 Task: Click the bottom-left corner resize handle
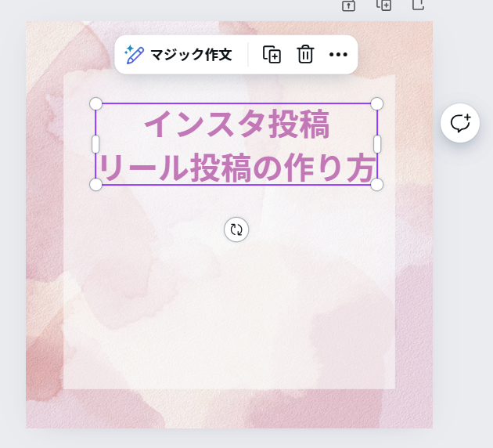pos(96,185)
